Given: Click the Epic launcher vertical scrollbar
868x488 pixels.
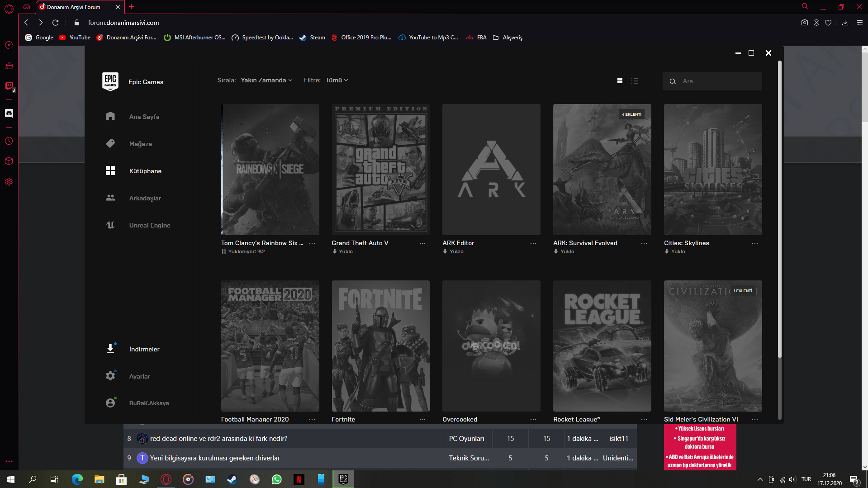Looking at the screenshot, I should pos(779,208).
